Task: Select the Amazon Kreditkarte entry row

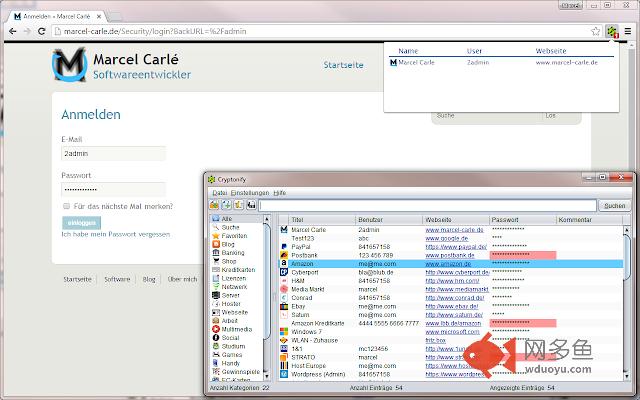Action: (x=451, y=323)
